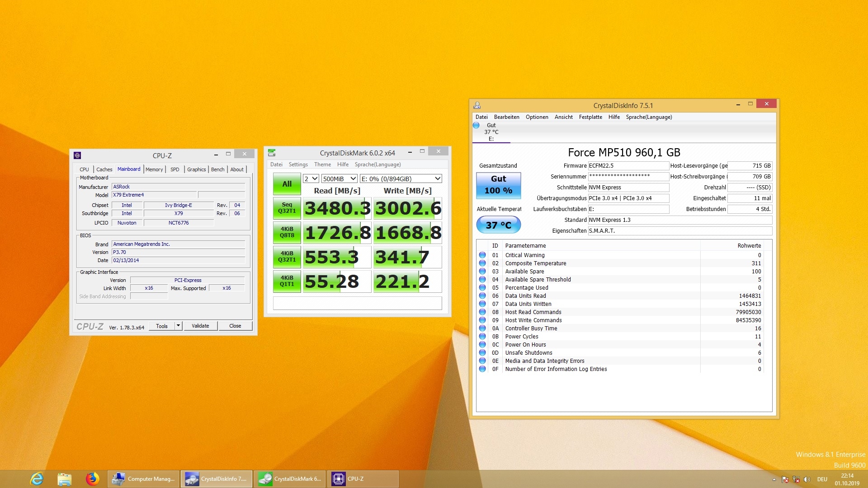Open Bearbeiten menu in CrystalDiskInfo
The image size is (868, 488).
click(507, 117)
